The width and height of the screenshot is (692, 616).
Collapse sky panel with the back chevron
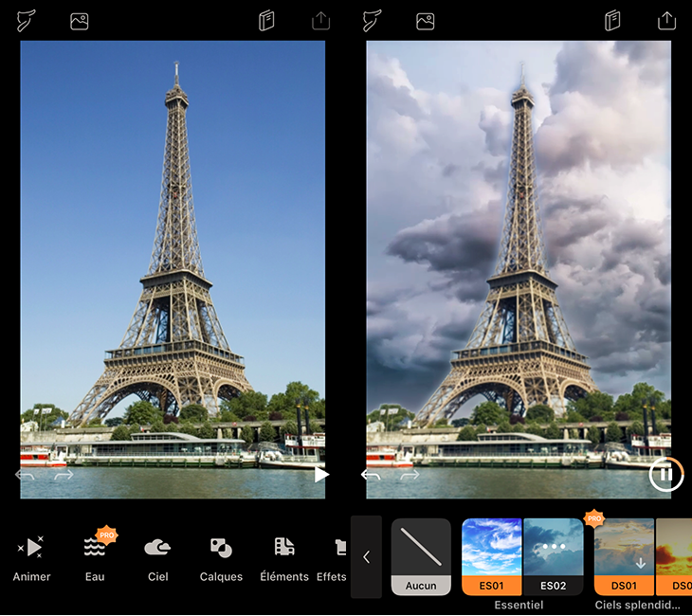point(367,557)
